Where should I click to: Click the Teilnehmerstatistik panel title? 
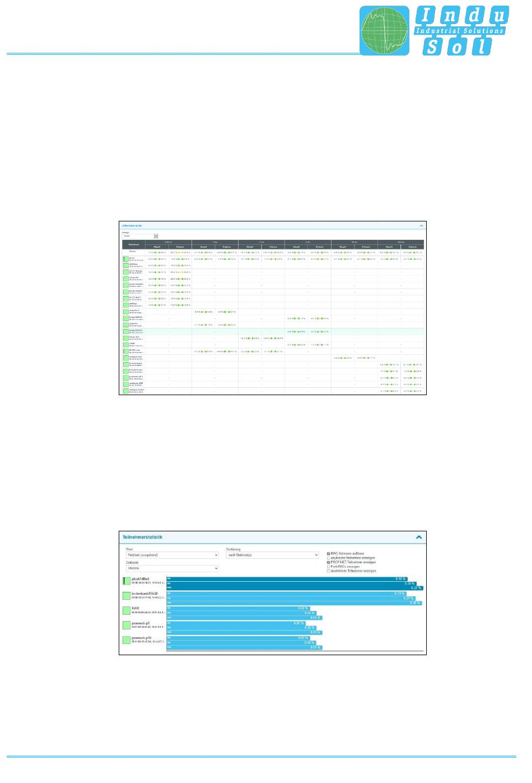[x=143, y=538]
